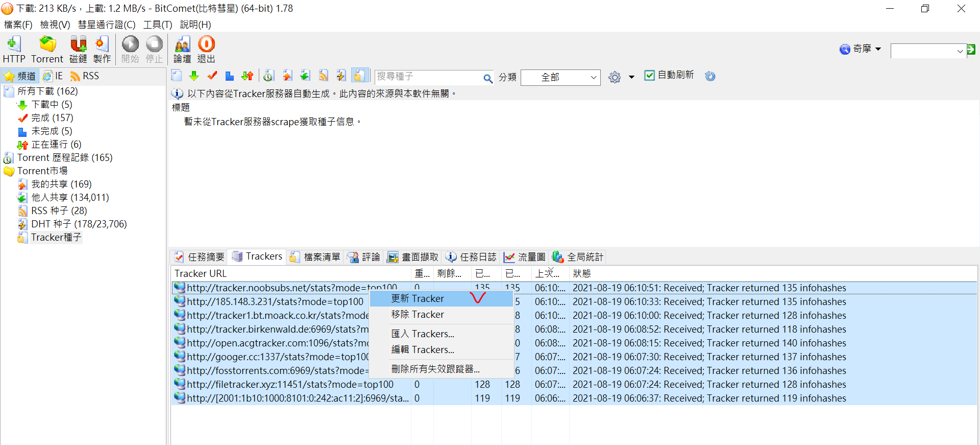Select the RSS sidebar tab
The height and width of the screenshot is (445, 980).
pyautogui.click(x=85, y=76)
